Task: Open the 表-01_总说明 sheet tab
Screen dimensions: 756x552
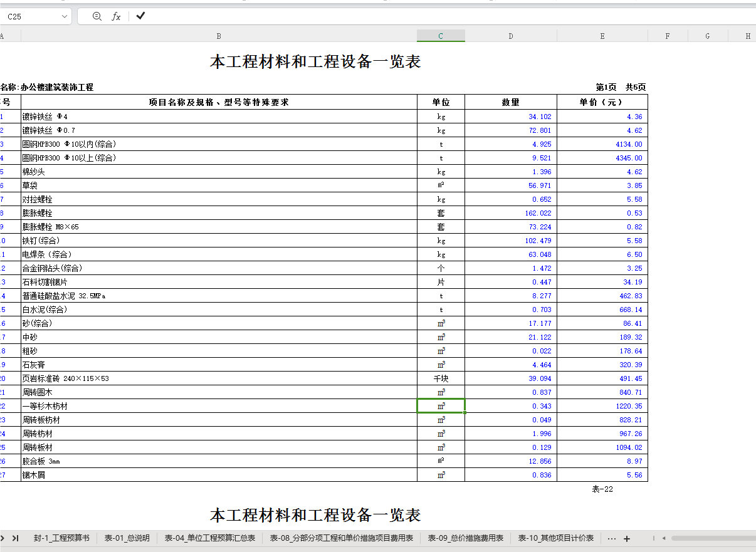Action: [127, 538]
